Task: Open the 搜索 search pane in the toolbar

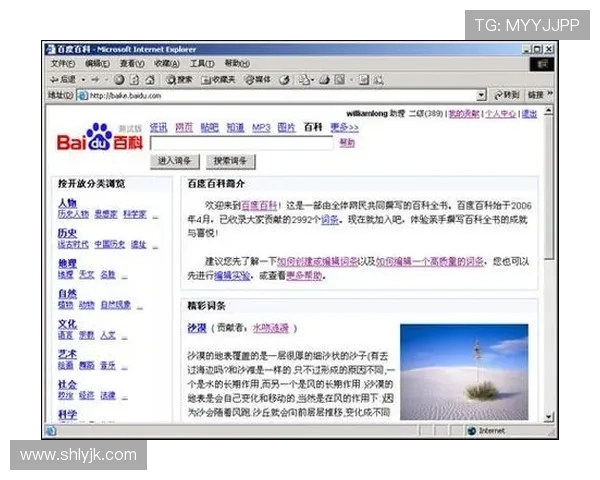Action: click(x=179, y=80)
